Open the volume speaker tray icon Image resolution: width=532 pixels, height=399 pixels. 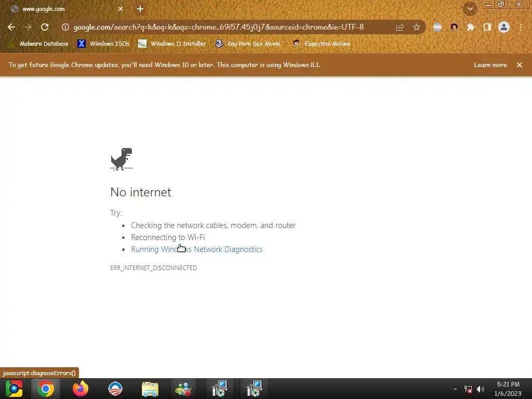click(x=481, y=389)
